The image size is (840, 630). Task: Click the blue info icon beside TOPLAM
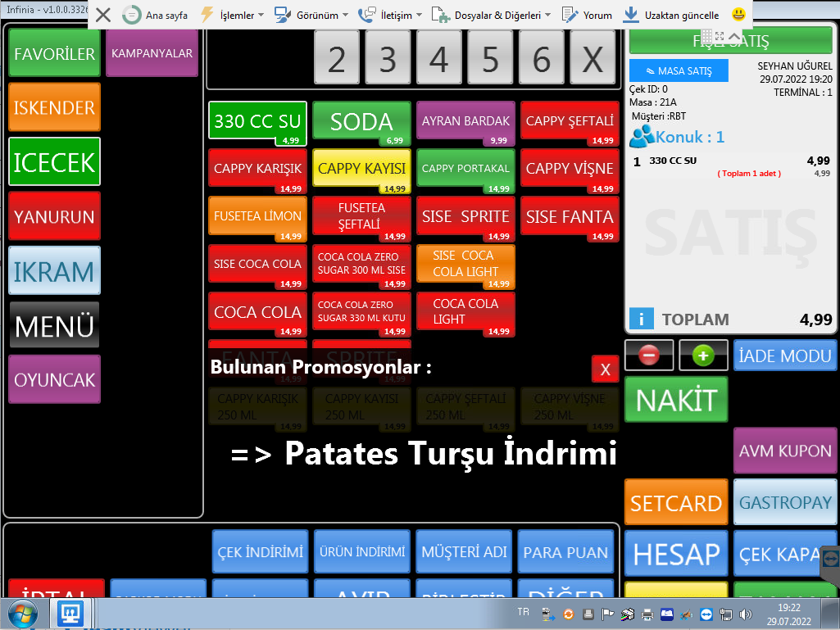tap(641, 319)
